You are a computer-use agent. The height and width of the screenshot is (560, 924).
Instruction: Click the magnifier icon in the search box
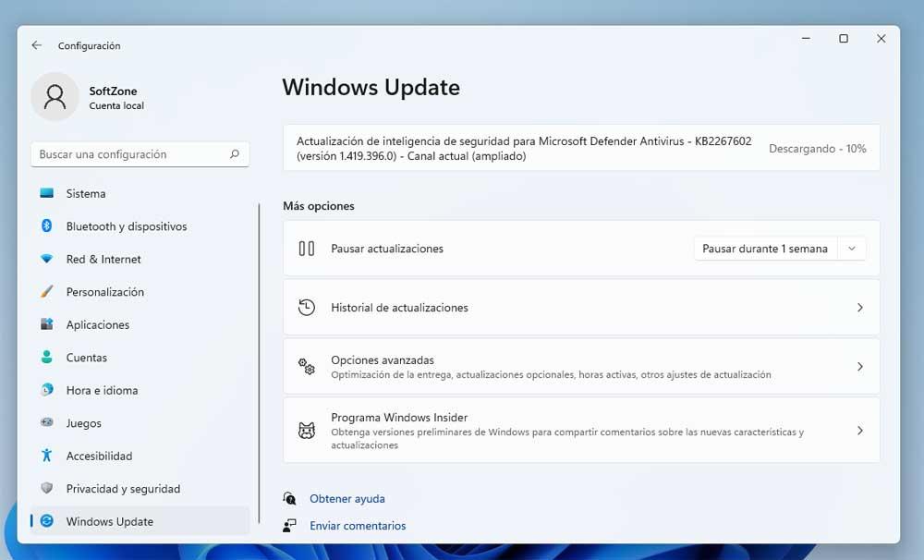(x=235, y=153)
